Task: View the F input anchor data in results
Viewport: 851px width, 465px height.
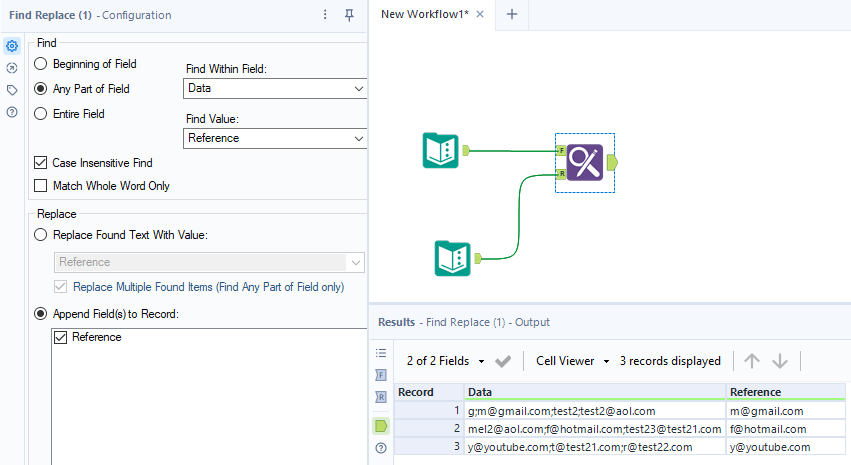Action: tap(381, 375)
